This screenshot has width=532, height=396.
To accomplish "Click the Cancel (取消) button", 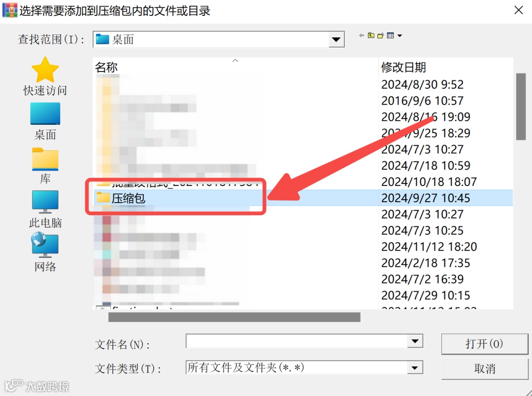I will coord(485,369).
